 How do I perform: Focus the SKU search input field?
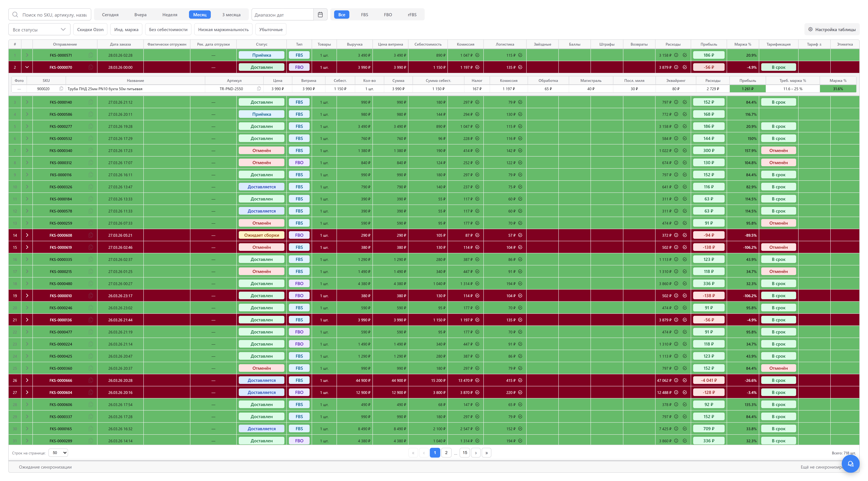pos(54,15)
